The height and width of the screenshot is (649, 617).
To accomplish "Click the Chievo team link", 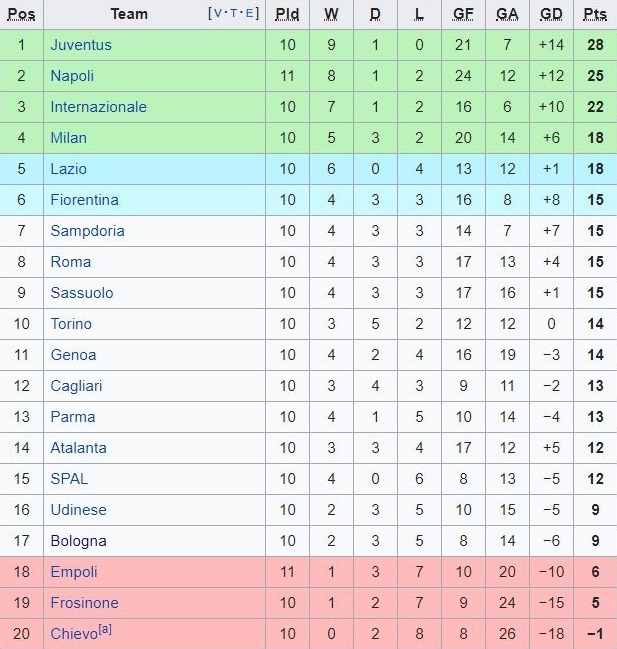I will [x=73, y=634].
